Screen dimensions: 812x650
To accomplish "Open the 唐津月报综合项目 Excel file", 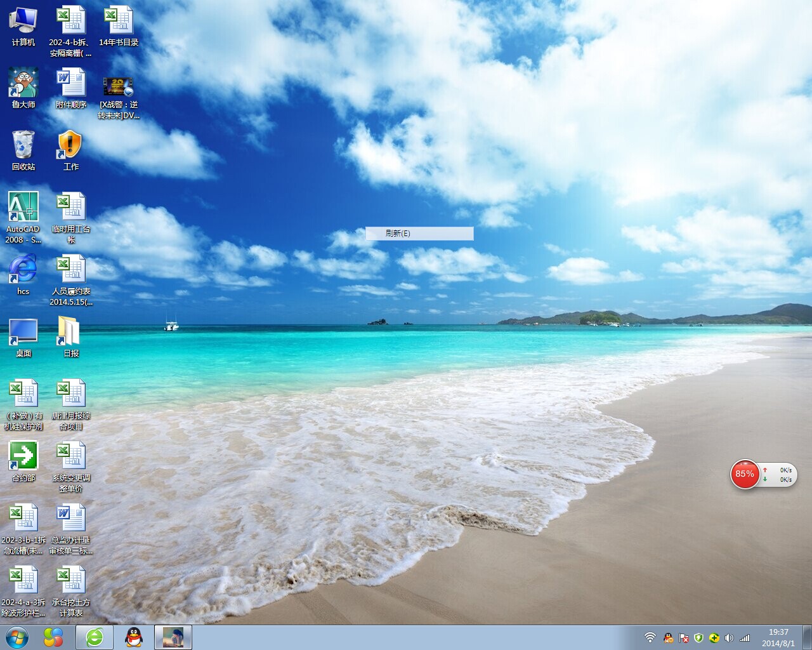I will pos(71,405).
